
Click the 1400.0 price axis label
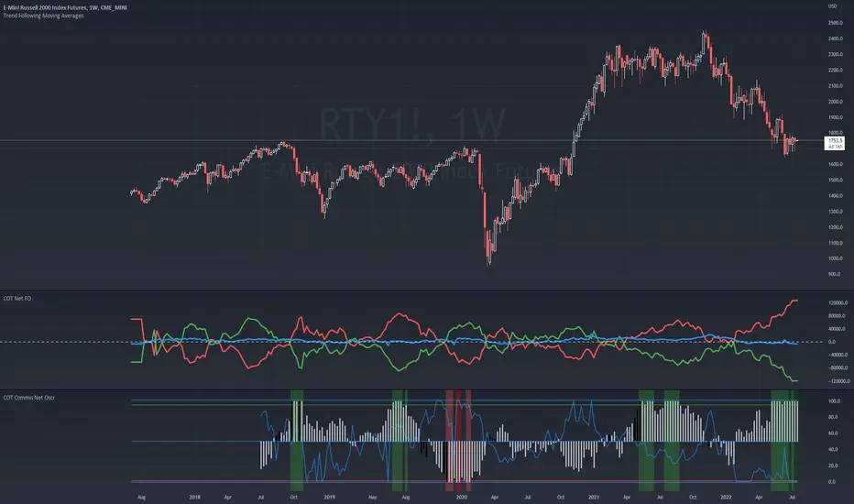click(835, 195)
